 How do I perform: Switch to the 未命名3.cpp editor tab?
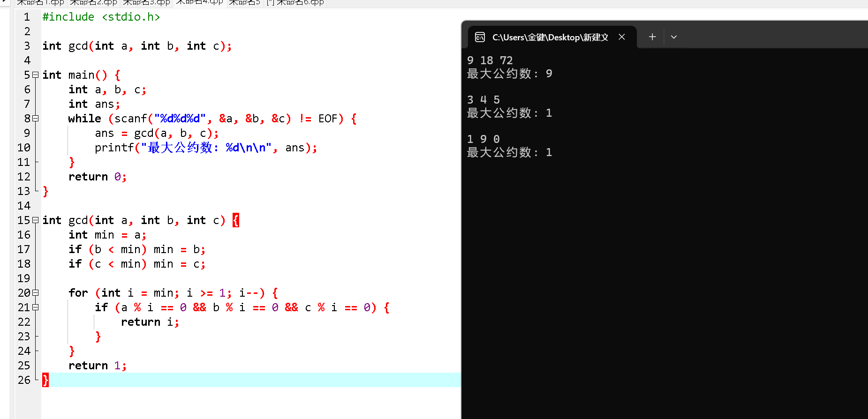[146, 2]
